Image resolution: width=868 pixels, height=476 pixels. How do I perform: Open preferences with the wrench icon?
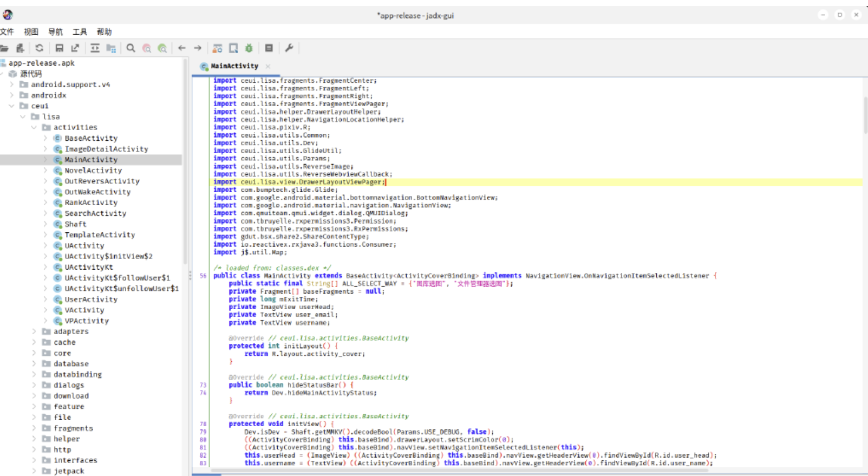point(289,48)
